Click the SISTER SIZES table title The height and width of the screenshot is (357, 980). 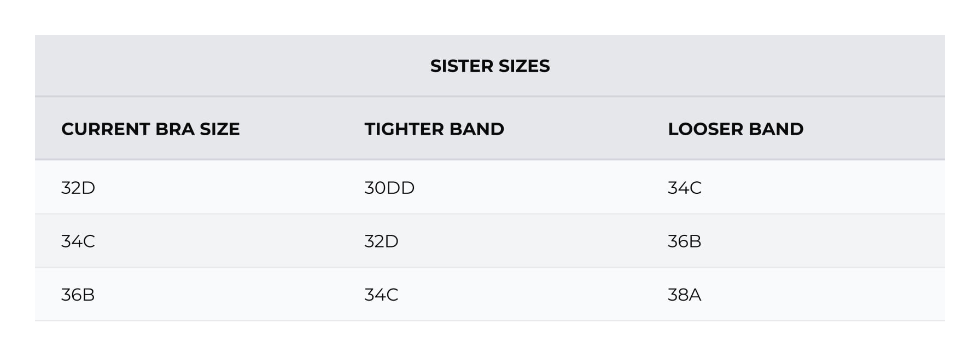(490, 66)
